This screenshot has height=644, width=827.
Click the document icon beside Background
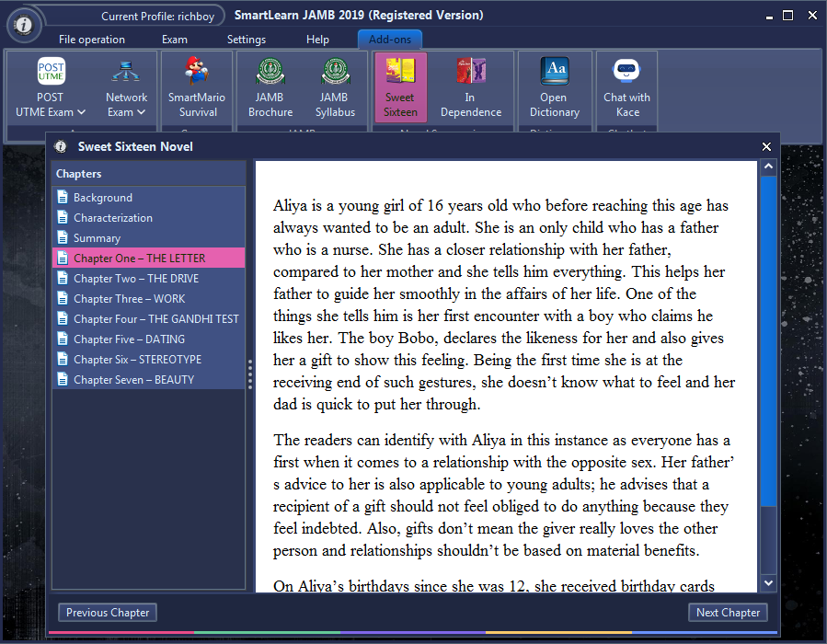coord(63,197)
